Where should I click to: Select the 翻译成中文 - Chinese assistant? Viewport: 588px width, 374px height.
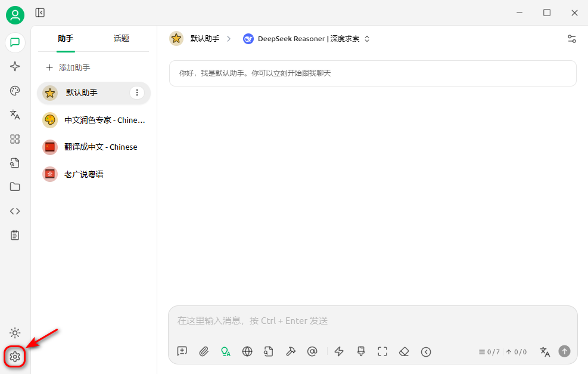point(94,147)
